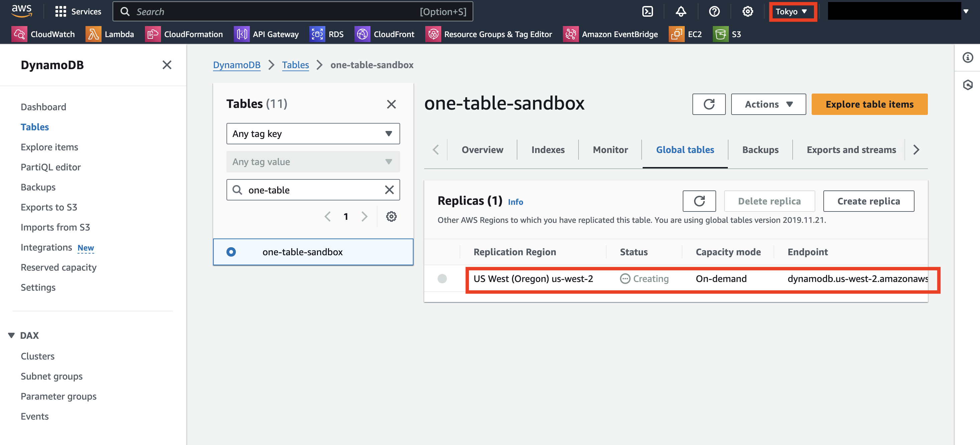The width and height of the screenshot is (980, 445).
Task: Click the Delete replica button
Action: [x=769, y=200]
